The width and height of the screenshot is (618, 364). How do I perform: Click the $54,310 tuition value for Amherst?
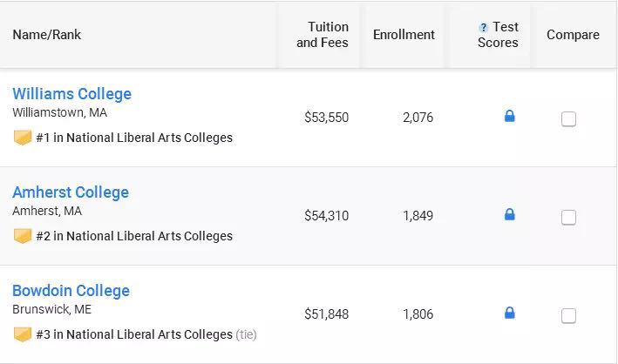[x=326, y=216]
